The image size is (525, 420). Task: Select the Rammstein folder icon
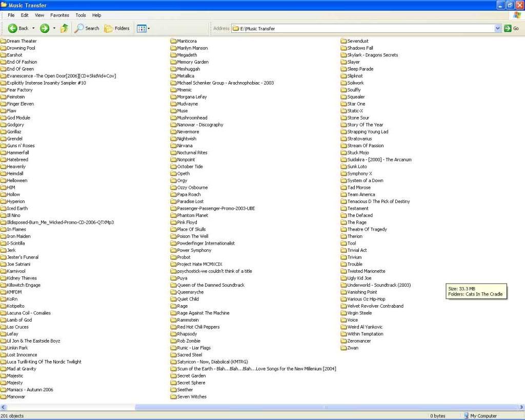click(x=173, y=320)
